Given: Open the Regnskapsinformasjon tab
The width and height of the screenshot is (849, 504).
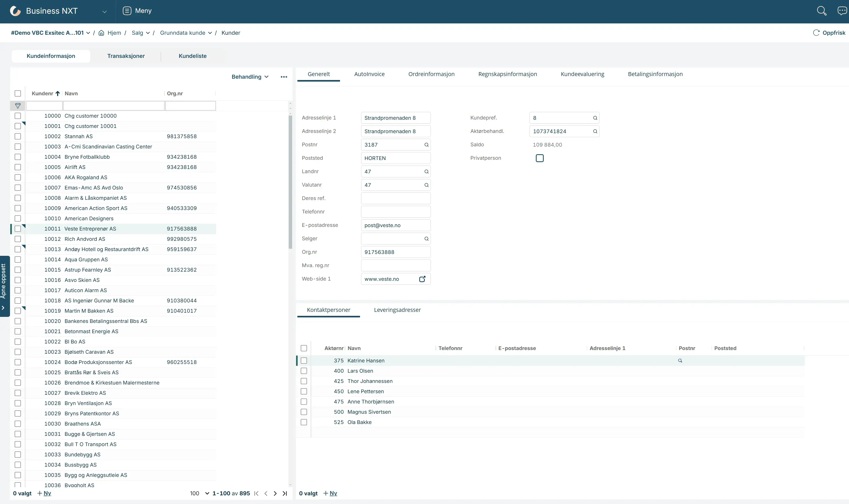Looking at the screenshot, I should click(x=508, y=74).
